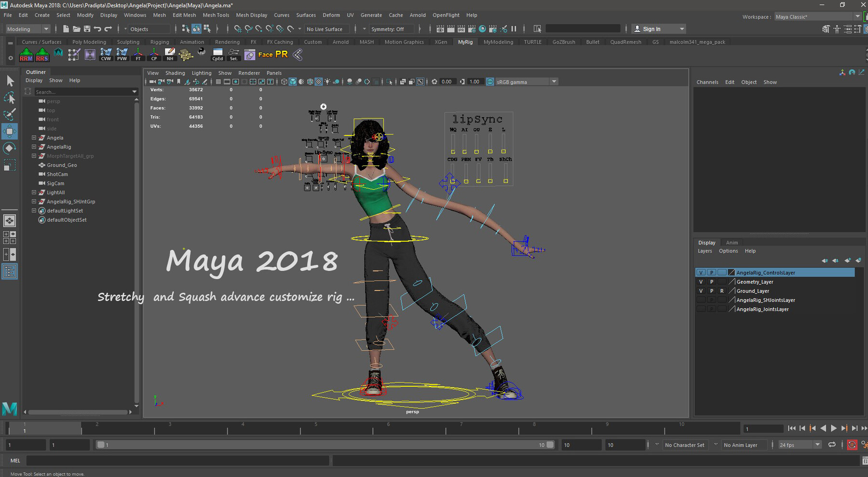This screenshot has height=477, width=868.
Task: Select the Move tool in the toolbox
Action: [10, 131]
